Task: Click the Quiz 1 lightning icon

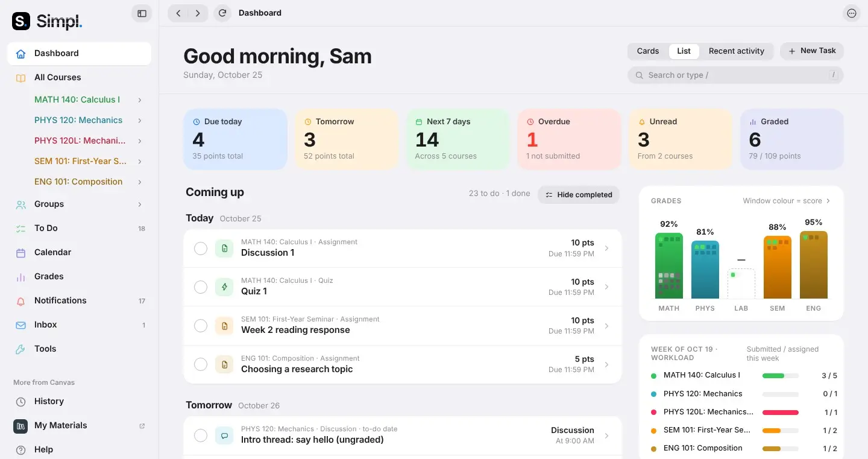Action: [x=224, y=287]
